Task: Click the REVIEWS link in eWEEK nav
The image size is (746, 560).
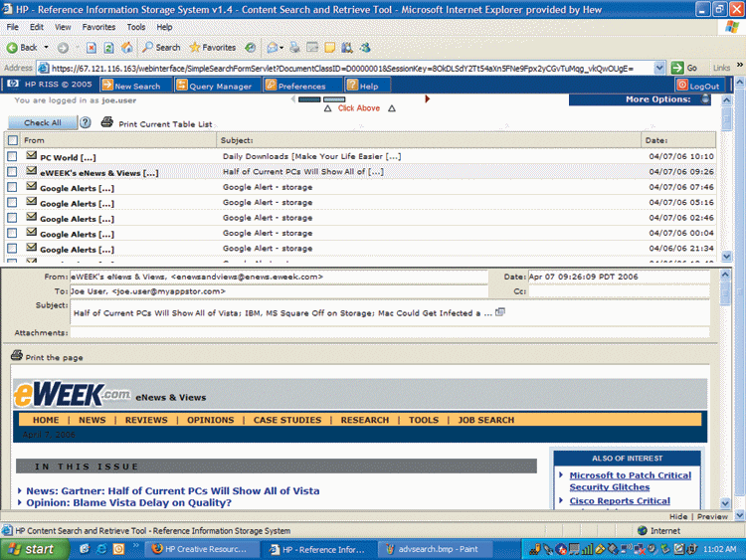Action: tap(146, 420)
